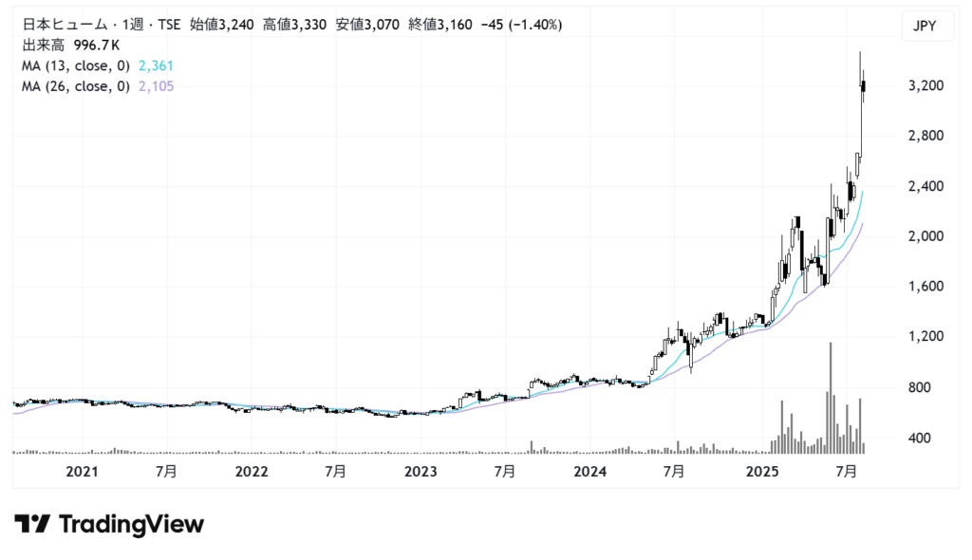The height and width of the screenshot is (560, 972).
Task: Click the 1週 interval label
Action: 133,25
